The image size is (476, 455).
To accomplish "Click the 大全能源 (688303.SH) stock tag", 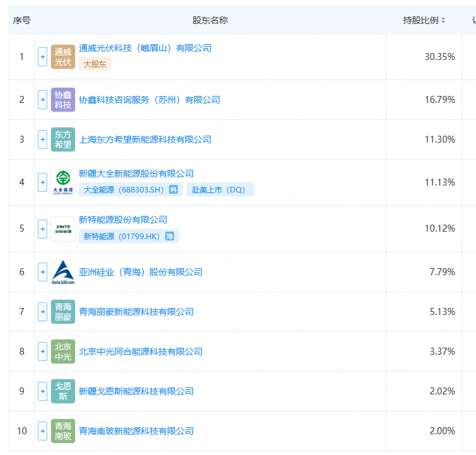I will (x=131, y=189).
